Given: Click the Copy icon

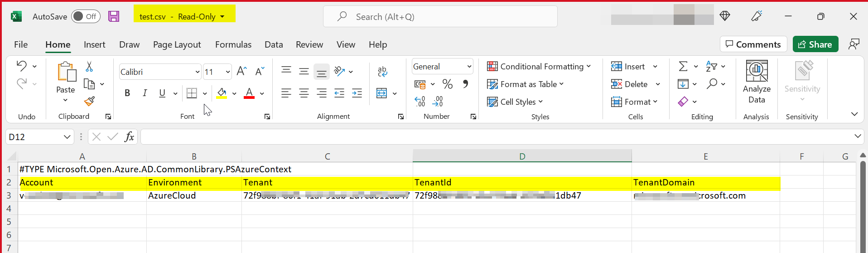Looking at the screenshot, I should (89, 84).
